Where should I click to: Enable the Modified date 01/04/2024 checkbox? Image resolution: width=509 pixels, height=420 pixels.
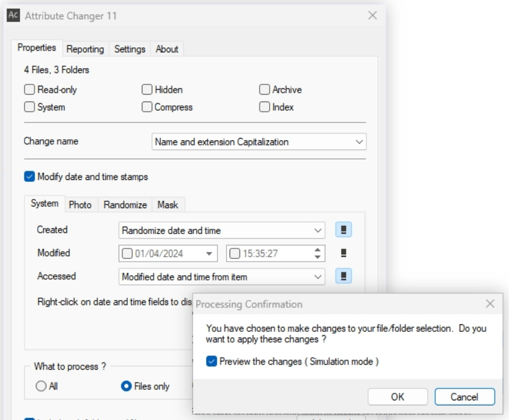(x=127, y=253)
